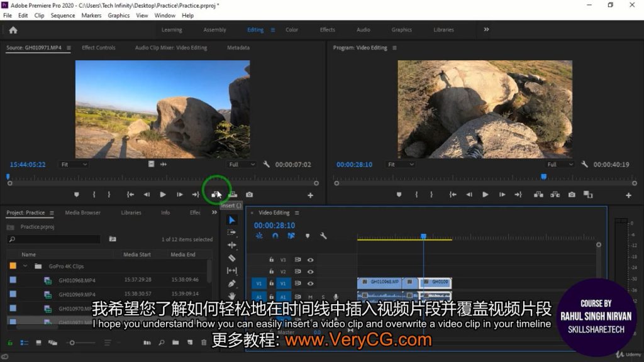Toggle sync lock for track V3
The height and width of the screenshot is (362, 644).
click(x=297, y=260)
